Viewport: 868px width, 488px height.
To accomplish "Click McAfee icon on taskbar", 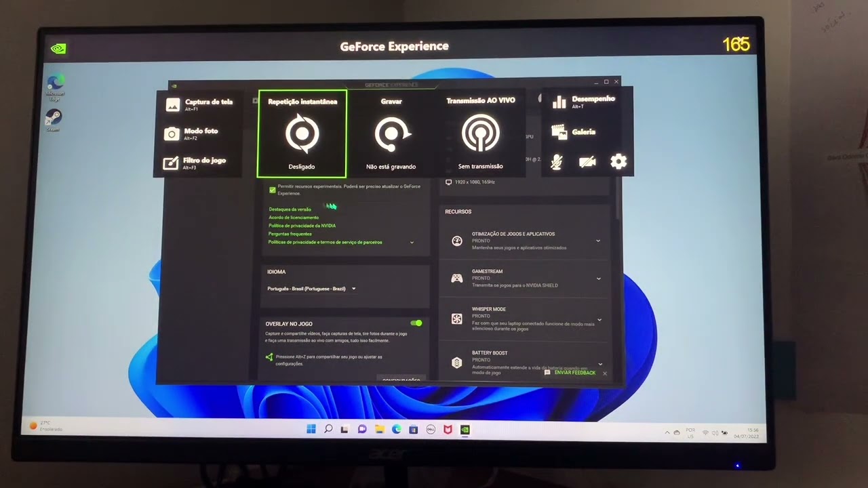I will point(448,429).
